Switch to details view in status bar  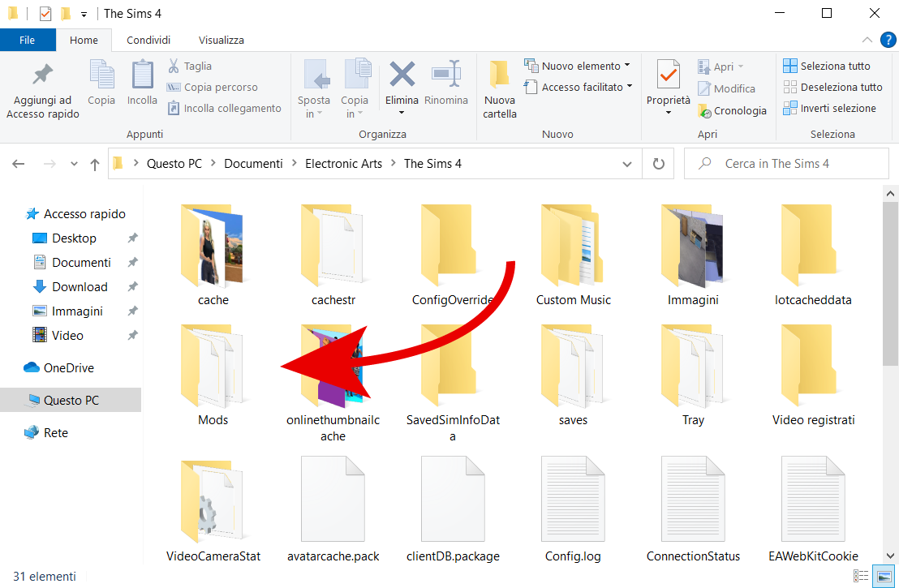(x=862, y=577)
